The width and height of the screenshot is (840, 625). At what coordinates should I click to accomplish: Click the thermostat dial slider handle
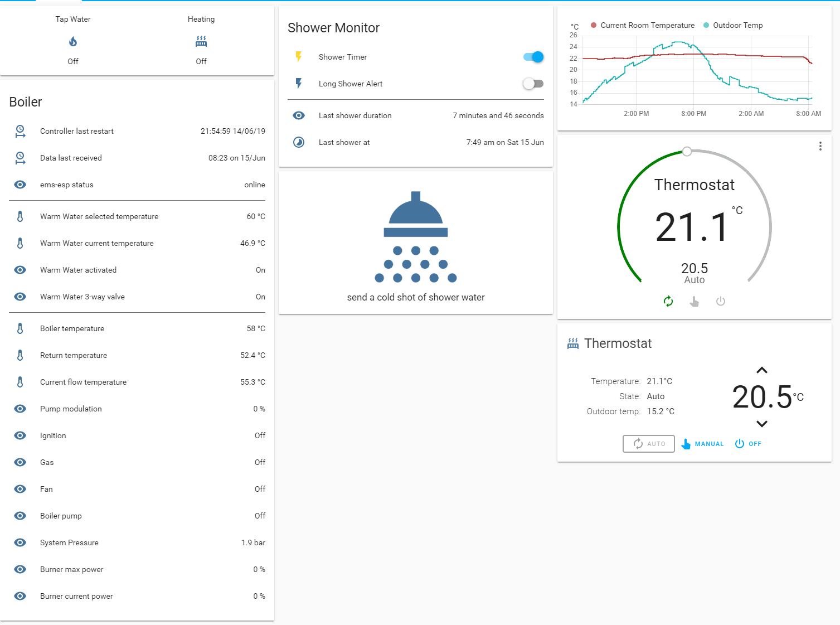[x=687, y=152]
